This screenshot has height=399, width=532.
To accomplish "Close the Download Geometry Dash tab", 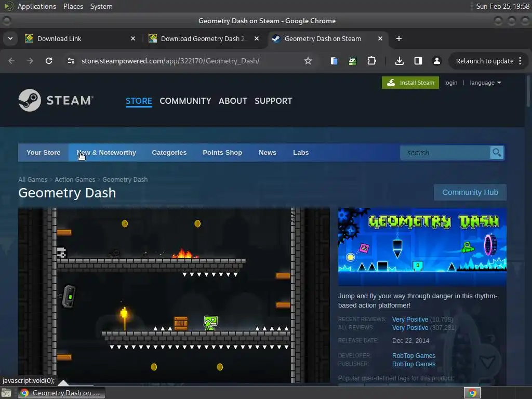I will click(257, 38).
